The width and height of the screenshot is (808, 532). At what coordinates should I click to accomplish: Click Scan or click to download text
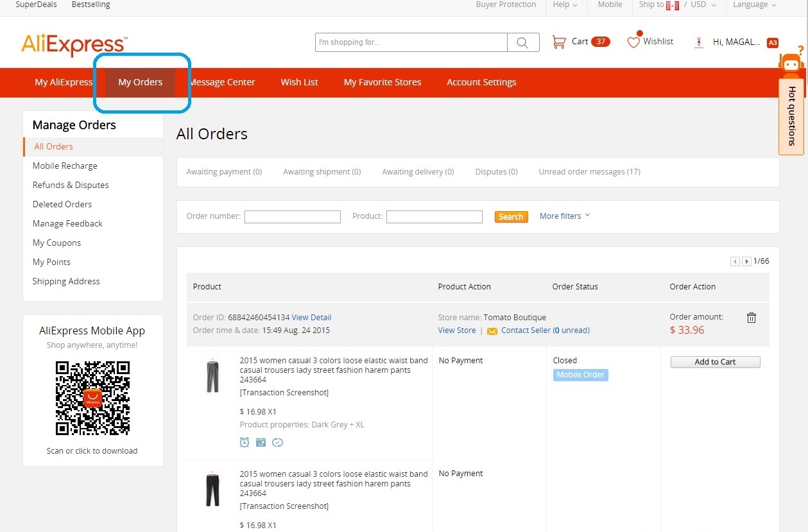click(92, 451)
